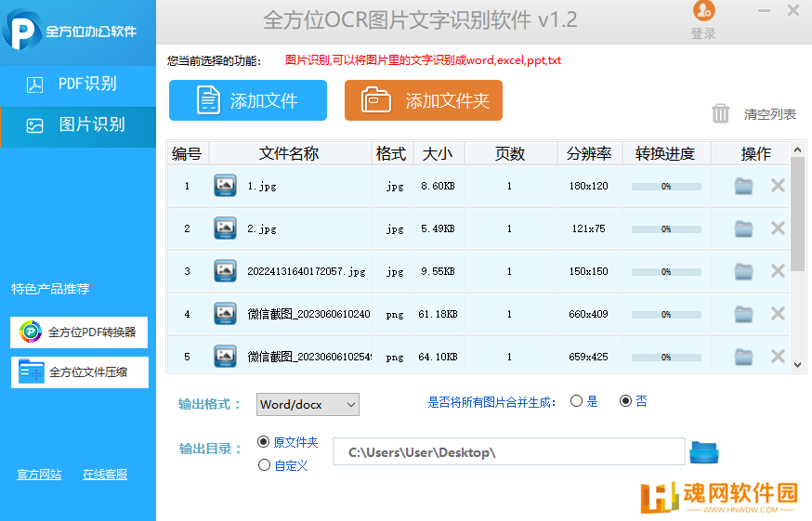The width and height of the screenshot is (812, 521).
Task: Switch to PDF识别 function
Action: (78, 84)
